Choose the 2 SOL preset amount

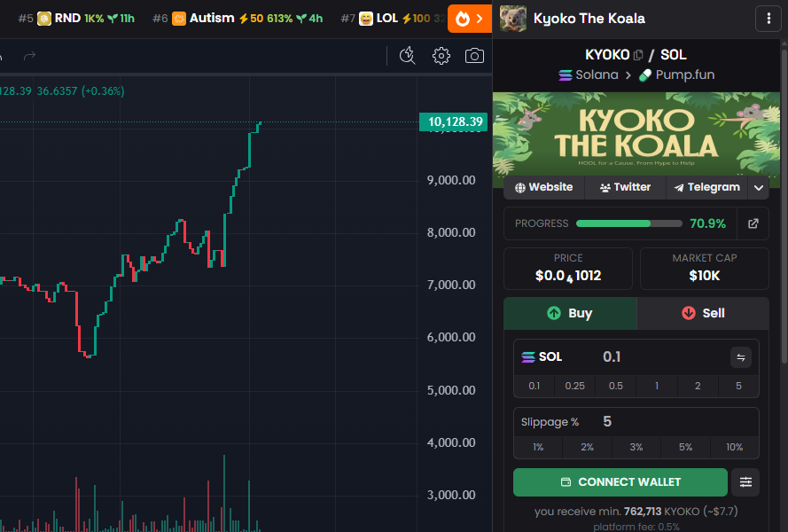[698, 386]
